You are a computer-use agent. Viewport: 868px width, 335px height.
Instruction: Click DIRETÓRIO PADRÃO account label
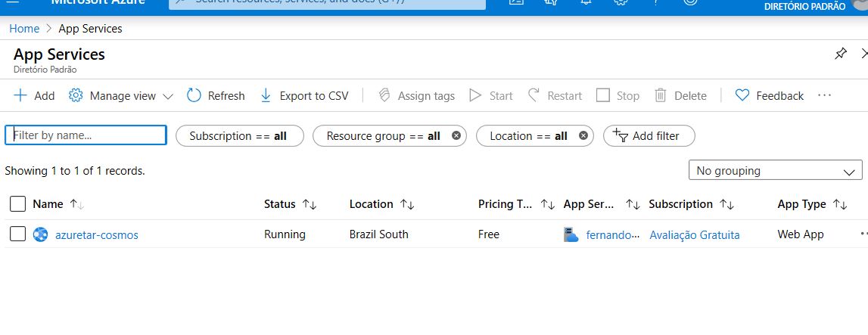804,7
